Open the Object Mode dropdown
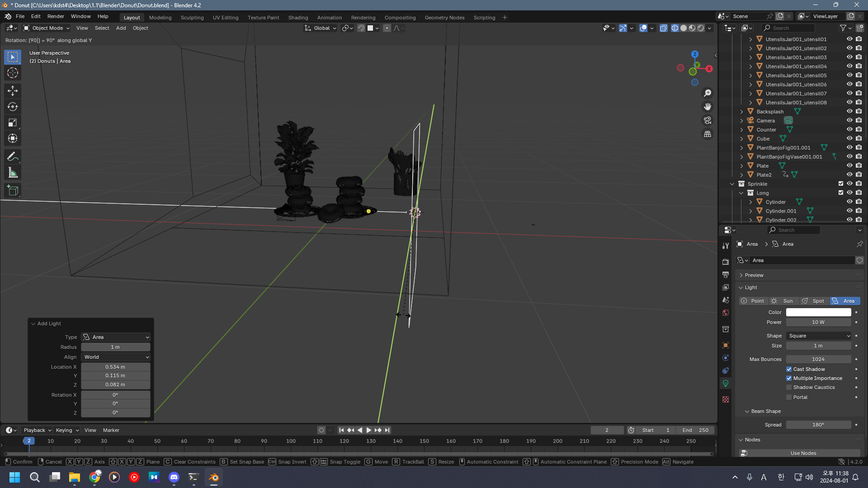The image size is (868, 488). pos(47,28)
